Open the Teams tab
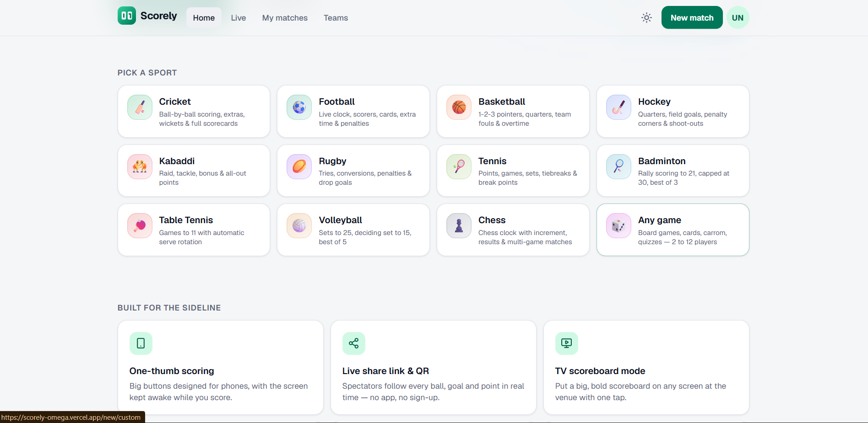Image resolution: width=868 pixels, height=423 pixels. coord(336,18)
